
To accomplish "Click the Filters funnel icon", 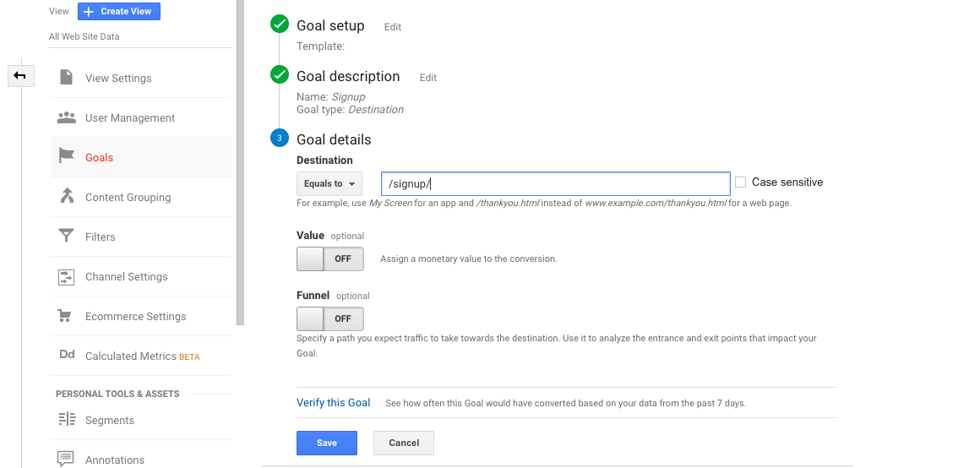I will tap(66, 237).
